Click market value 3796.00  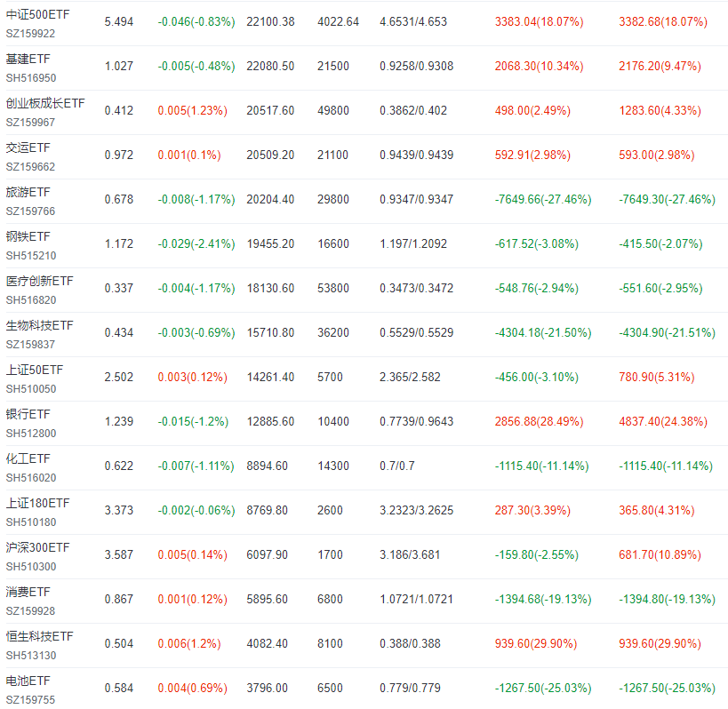(x=267, y=688)
